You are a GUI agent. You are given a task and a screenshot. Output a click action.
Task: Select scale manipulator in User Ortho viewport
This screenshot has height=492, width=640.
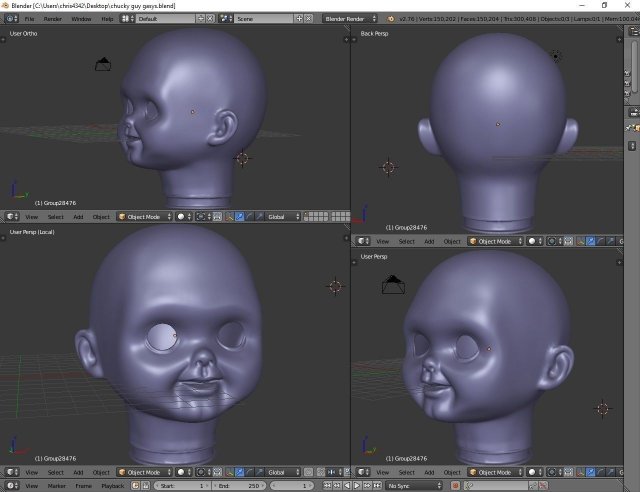[x=259, y=217]
